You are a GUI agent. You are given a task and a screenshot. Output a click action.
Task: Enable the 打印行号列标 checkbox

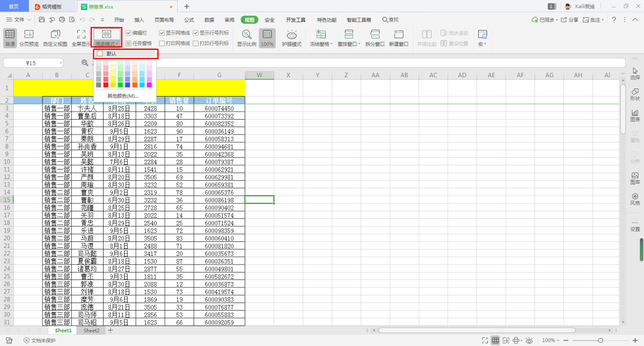tap(196, 43)
